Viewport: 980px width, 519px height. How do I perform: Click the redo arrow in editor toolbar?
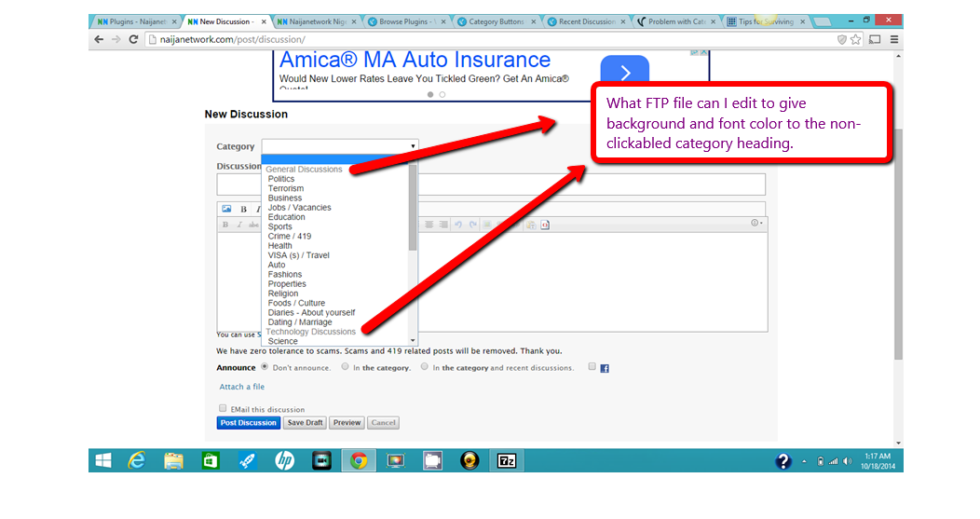[x=473, y=225]
